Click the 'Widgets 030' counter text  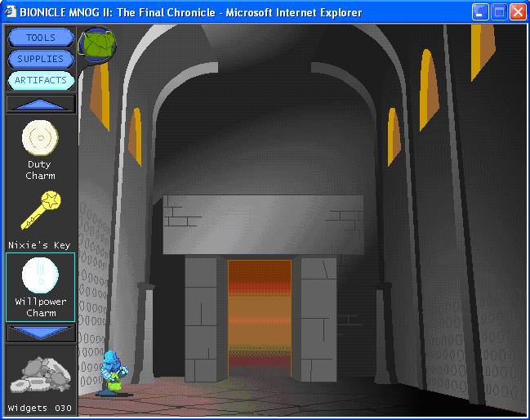(x=39, y=409)
